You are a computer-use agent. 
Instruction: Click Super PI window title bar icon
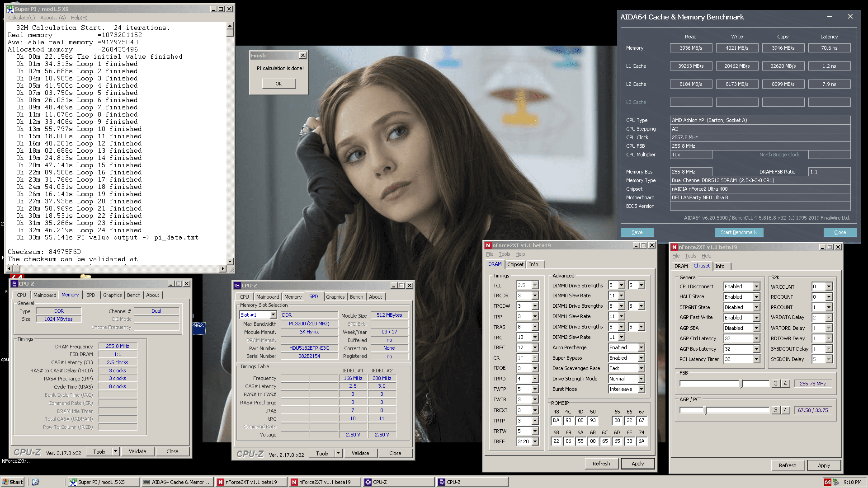tap(10, 9)
